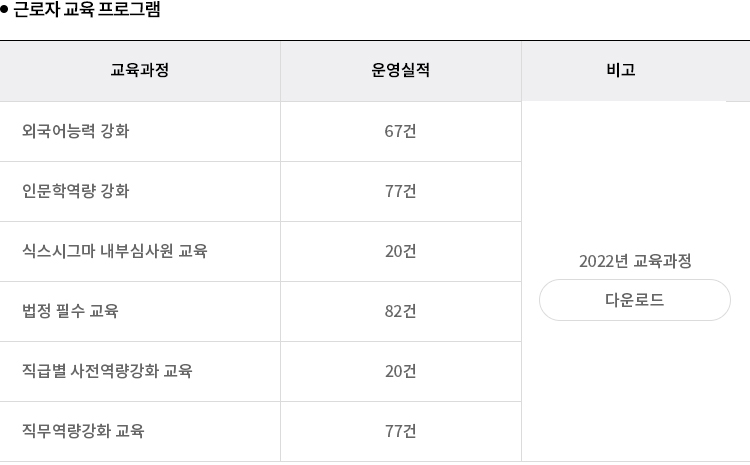Select the 직무역량강화 교육 row label
The width and height of the screenshot is (750, 465).
[83, 431]
